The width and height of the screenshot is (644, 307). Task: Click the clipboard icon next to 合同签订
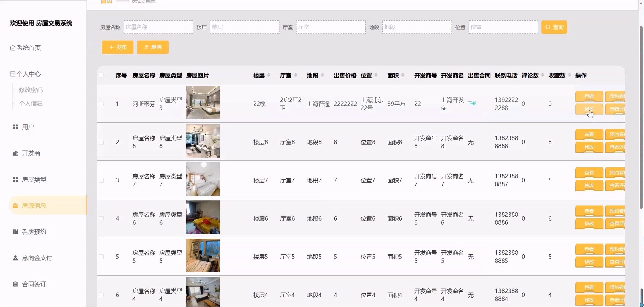(x=15, y=284)
